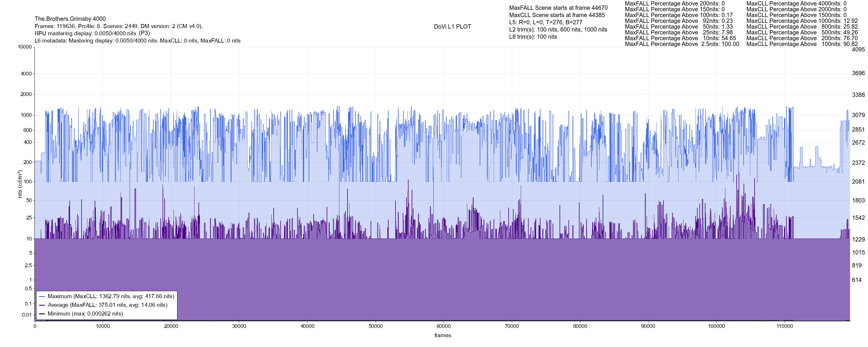Click the 'frames' x-axis label

pyautogui.click(x=442, y=335)
